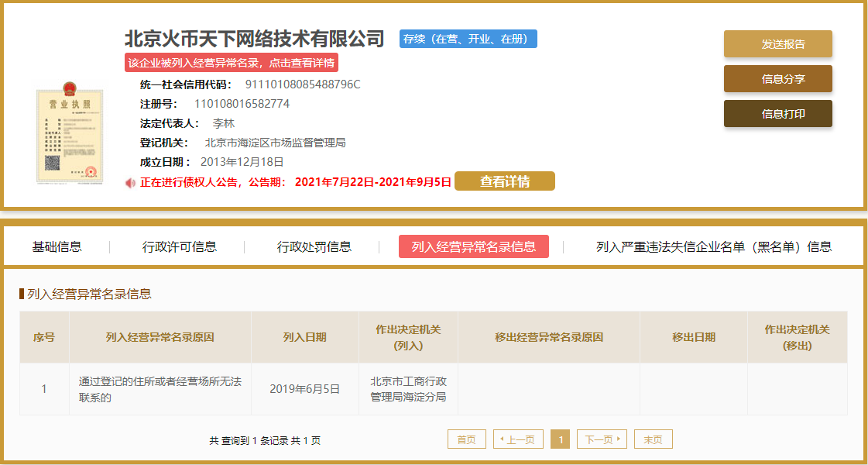Click the abnormal operation list warning banner
868x465 pixels.
pos(232,63)
